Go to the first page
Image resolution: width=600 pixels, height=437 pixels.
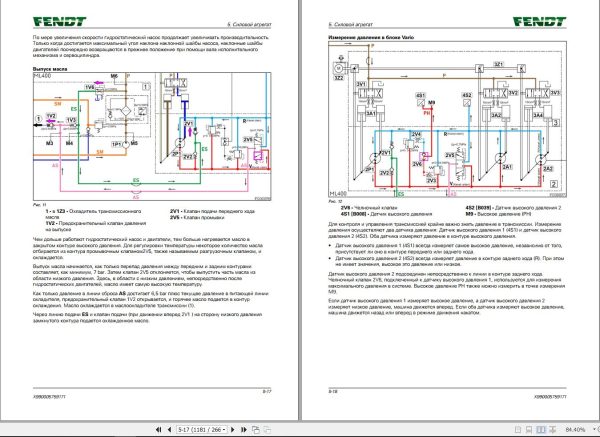(158, 430)
